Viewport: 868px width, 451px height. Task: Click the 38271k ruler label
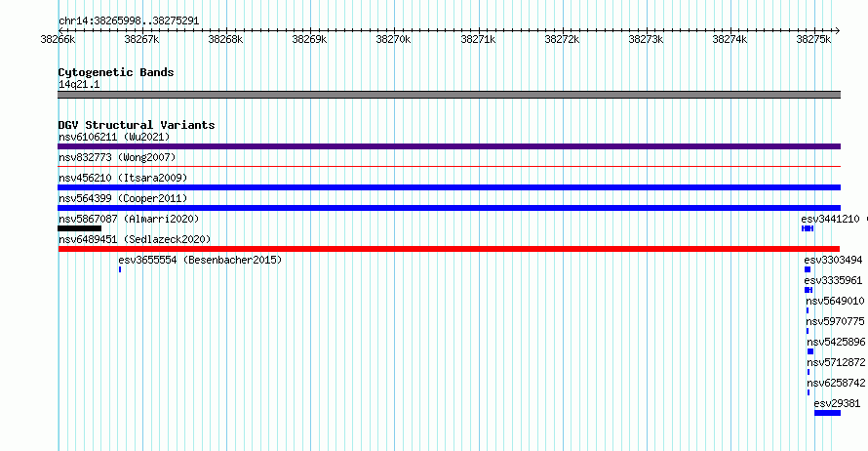pos(478,39)
